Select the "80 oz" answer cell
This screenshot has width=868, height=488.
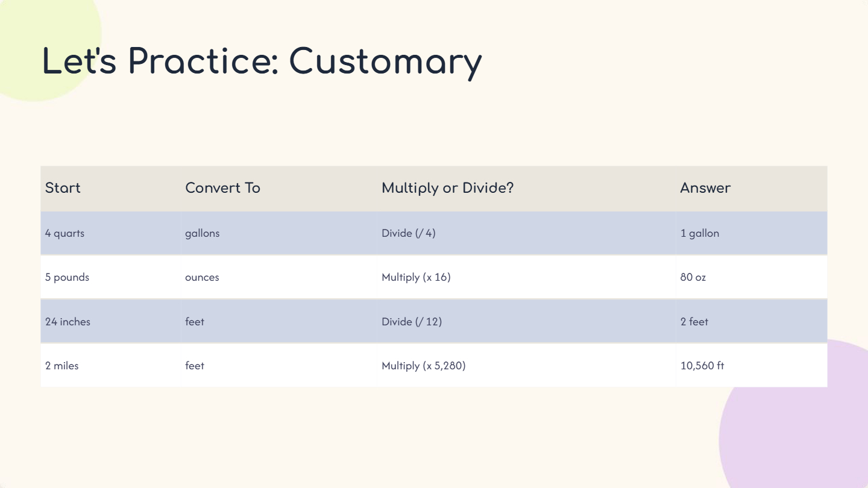(693, 278)
